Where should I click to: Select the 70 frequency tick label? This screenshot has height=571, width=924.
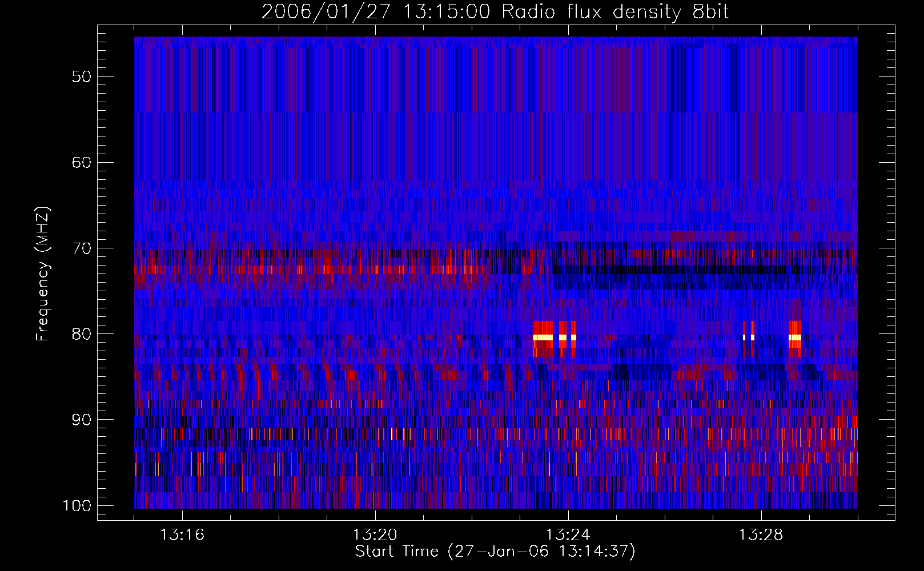(x=82, y=248)
